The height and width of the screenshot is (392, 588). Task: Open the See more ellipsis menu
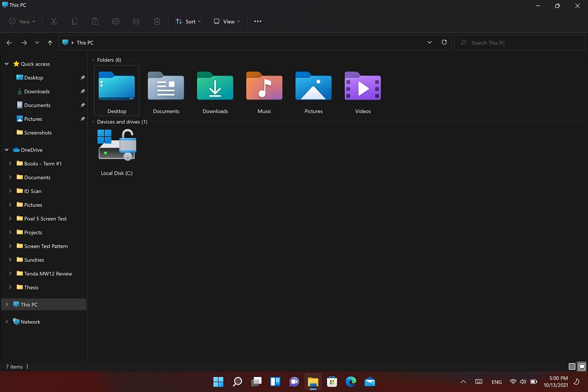258,21
